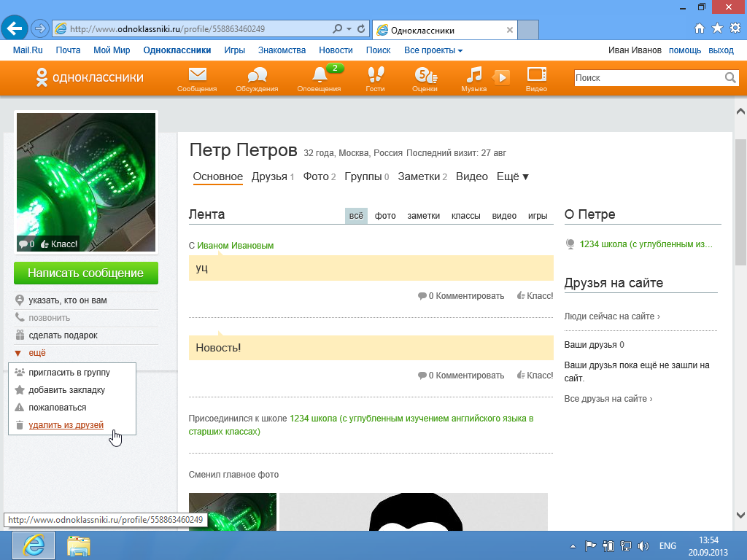The height and width of the screenshot is (560, 747).
Task: Filter feed by видео
Action: [504, 216]
